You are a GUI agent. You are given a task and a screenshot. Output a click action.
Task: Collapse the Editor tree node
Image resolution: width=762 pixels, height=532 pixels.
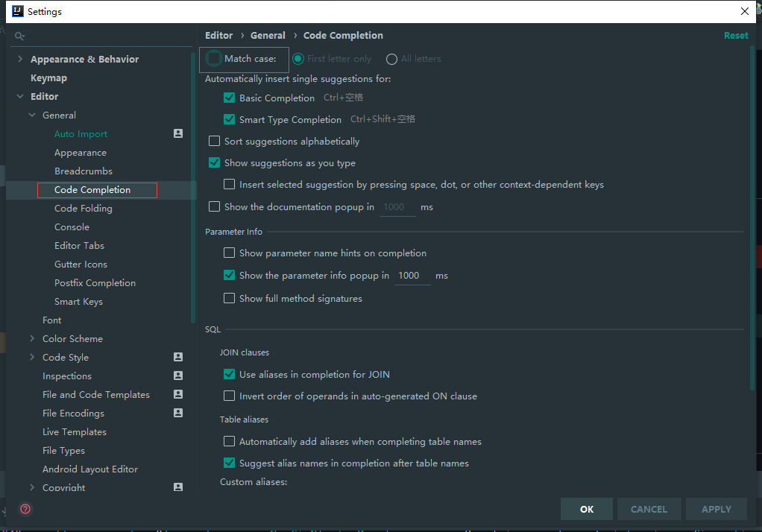20,96
